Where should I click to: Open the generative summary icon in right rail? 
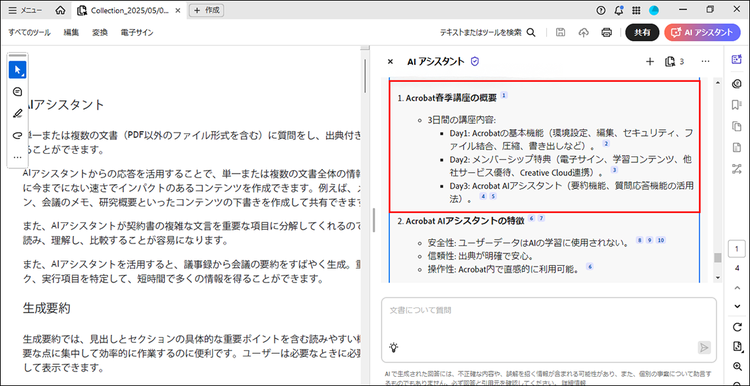(x=737, y=84)
